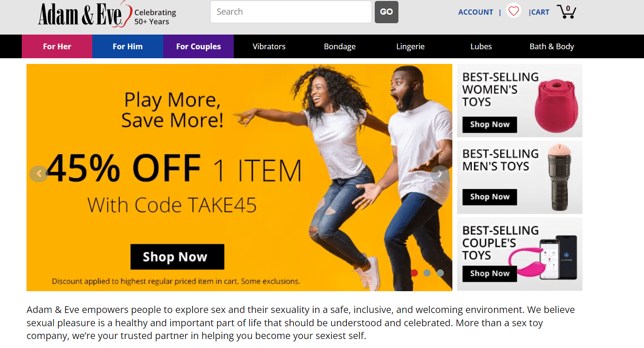
Task: Open the For Couples menu
Action: click(198, 46)
